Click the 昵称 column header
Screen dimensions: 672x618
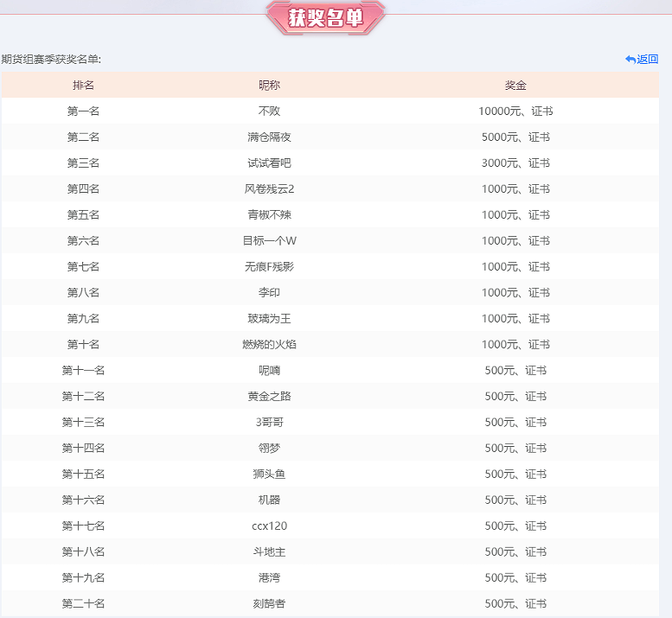click(x=269, y=86)
